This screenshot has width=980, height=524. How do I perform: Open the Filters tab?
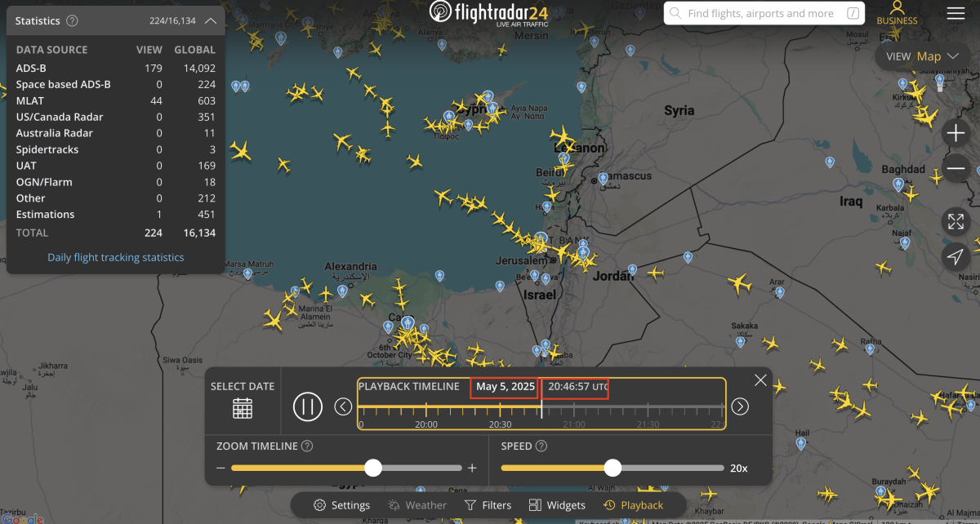[x=488, y=505]
